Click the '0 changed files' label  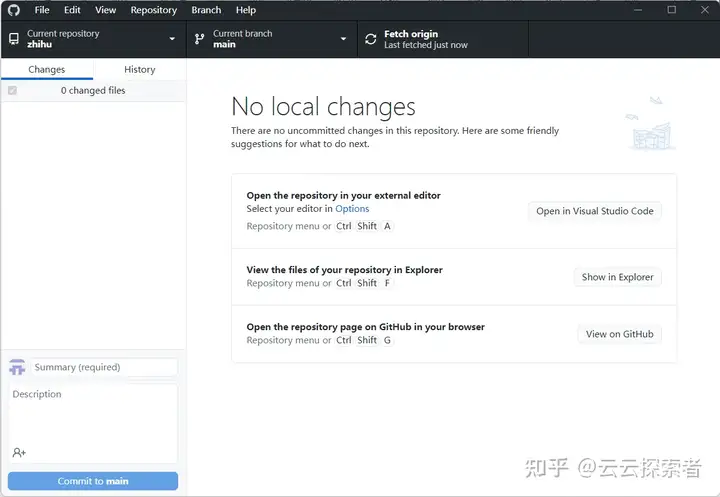click(93, 90)
